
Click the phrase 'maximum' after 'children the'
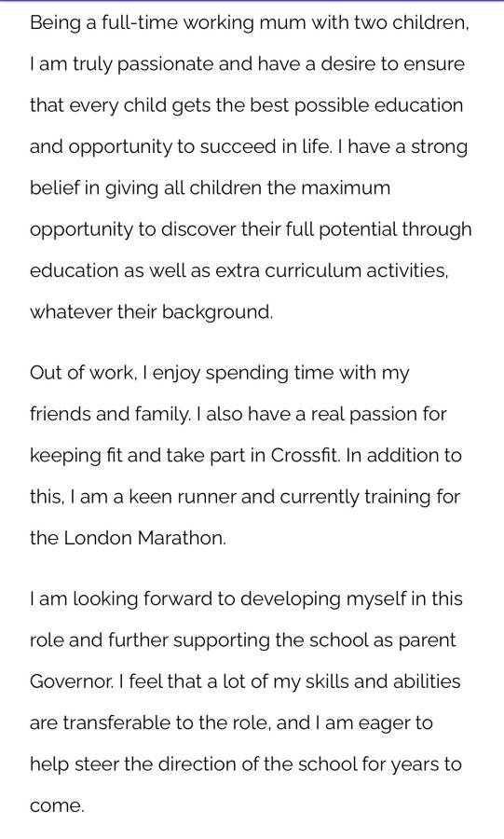pos(346,188)
